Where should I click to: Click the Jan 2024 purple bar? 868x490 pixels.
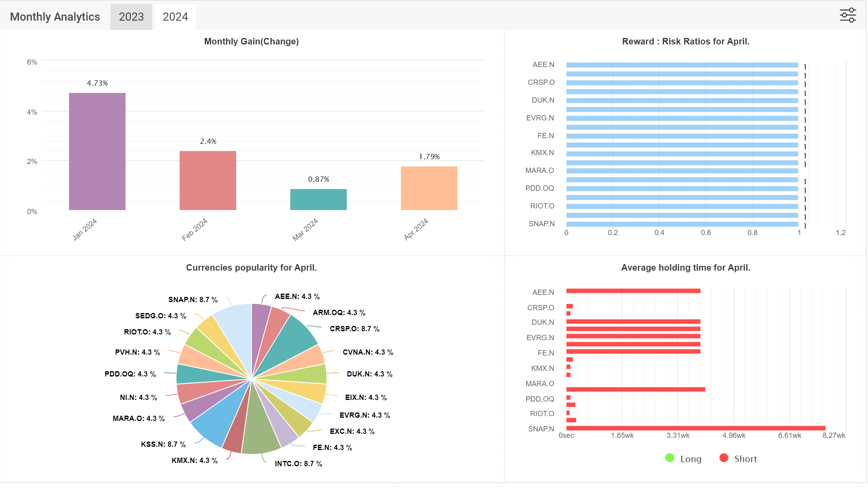tap(97, 151)
